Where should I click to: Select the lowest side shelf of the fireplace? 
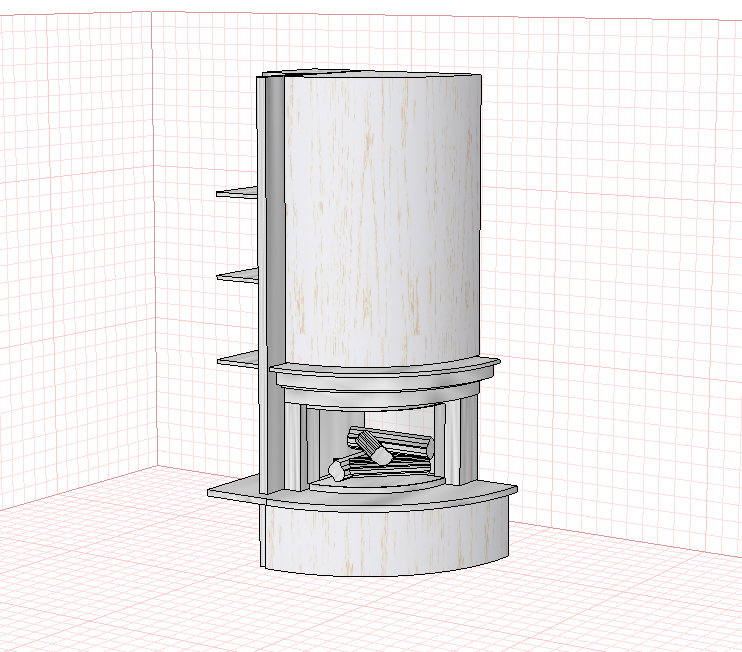click(238, 359)
